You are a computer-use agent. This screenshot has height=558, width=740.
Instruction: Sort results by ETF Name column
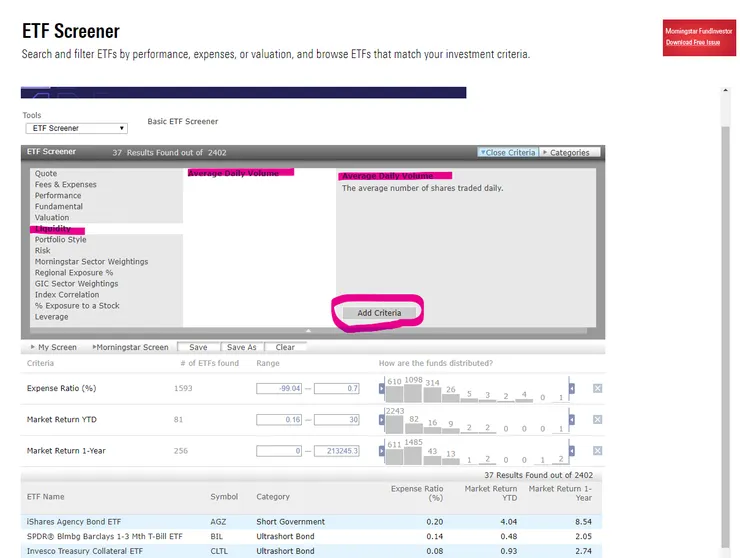(46, 497)
